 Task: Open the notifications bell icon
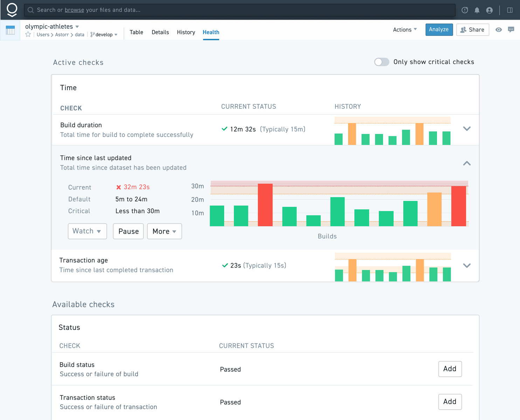tap(477, 10)
